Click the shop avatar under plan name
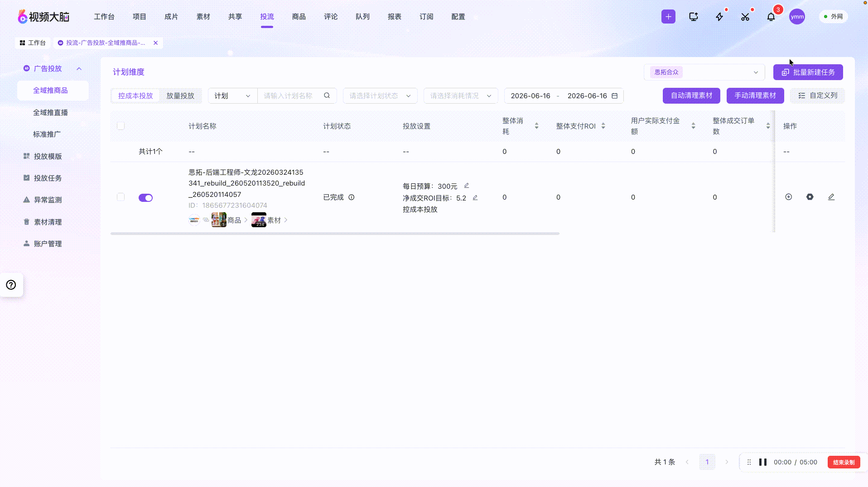This screenshot has width=868, height=487. (194, 220)
